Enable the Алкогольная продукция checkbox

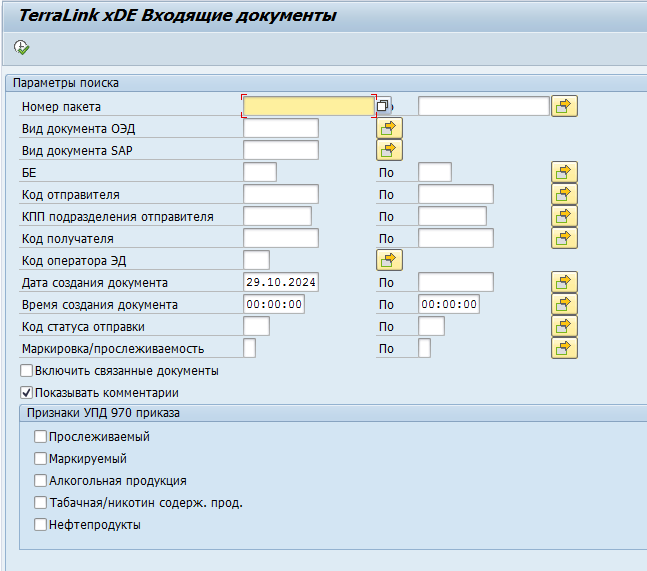click(41, 481)
